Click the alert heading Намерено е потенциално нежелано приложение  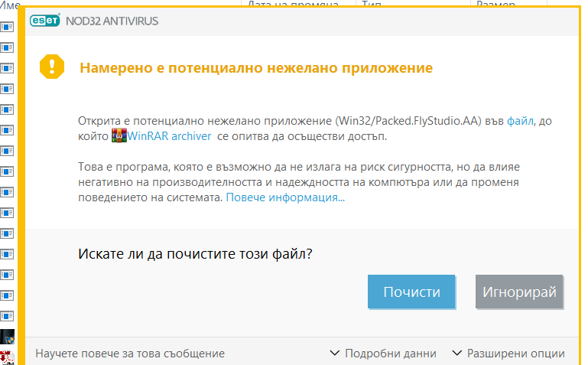coord(256,68)
